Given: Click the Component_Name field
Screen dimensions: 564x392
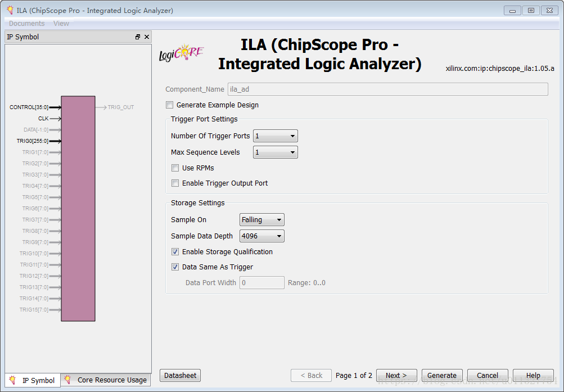Looking at the screenshot, I should (x=388, y=89).
